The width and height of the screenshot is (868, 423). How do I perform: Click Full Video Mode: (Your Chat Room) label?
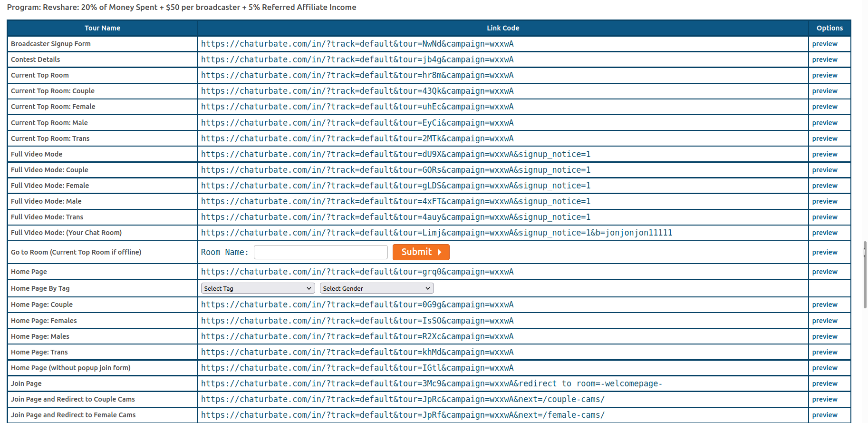pos(66,233)
